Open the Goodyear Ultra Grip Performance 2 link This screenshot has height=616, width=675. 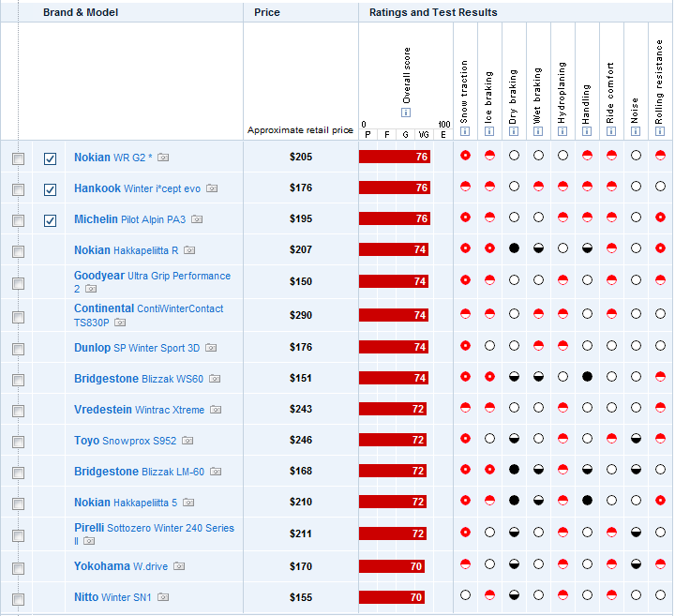point(152,277)
